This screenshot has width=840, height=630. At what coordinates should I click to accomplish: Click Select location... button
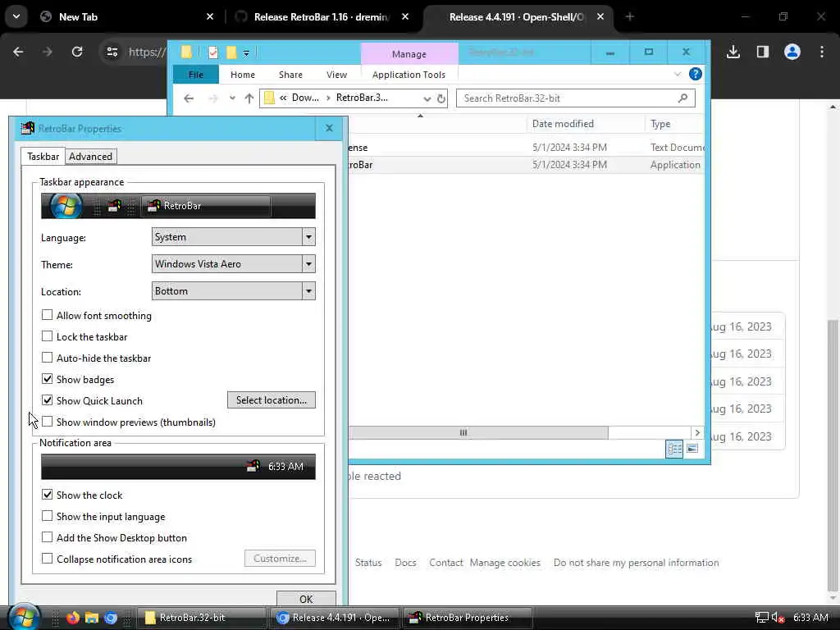pyautogui.click(x=271, y=400)
